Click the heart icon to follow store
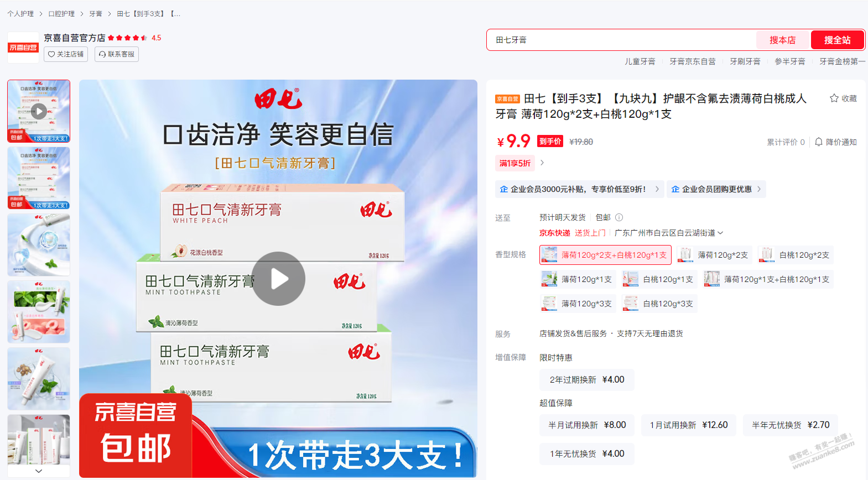Screen dimensions: 868x480 [x=51, y=54]
